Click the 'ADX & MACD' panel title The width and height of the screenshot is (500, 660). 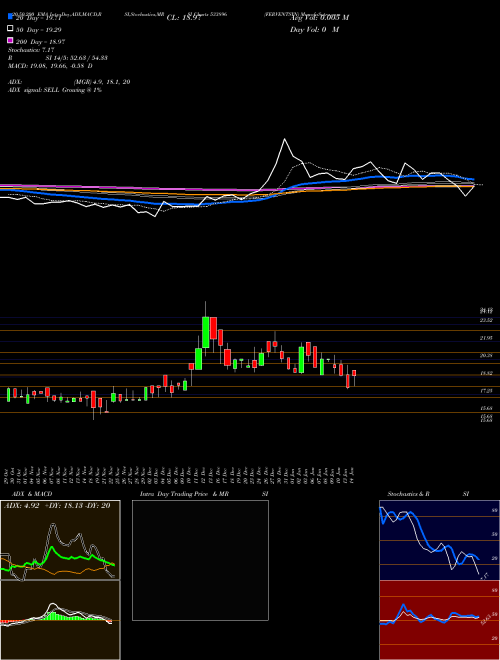tap(32, 494)
